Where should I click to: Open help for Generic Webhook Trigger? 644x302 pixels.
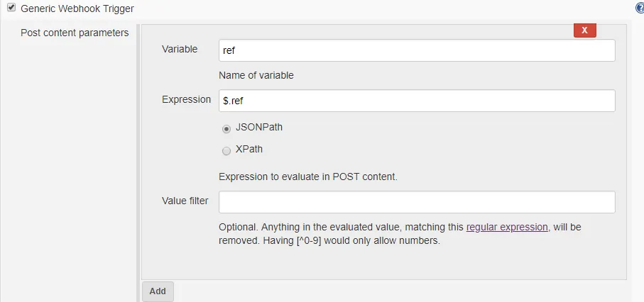640,9
